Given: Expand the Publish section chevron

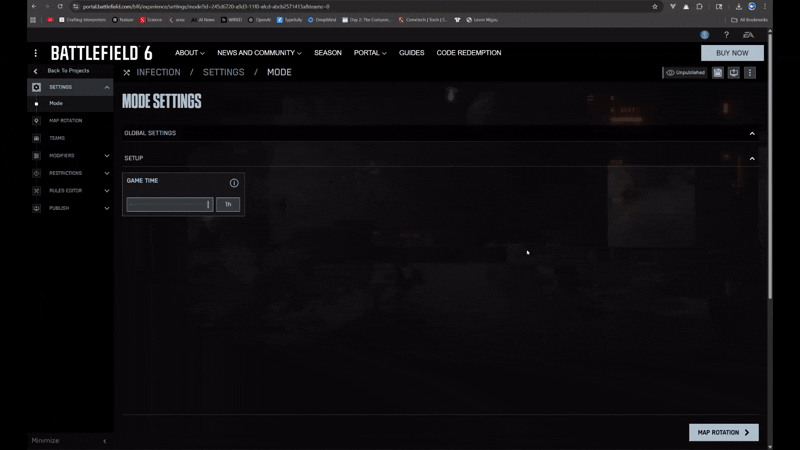Looking at the screenshot, I should pyautogui.click(x=107, y=208).
